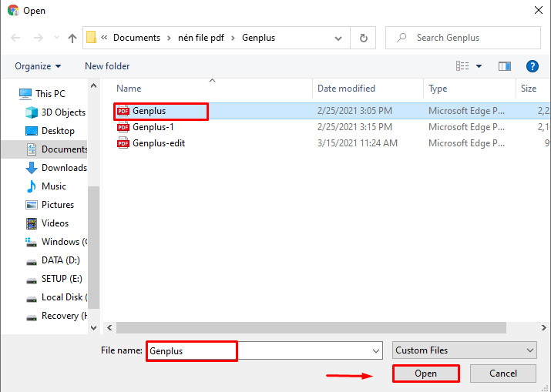Navigate to nén file pdf breadcrumb
The image size is (551, 392).
[200, 38]
